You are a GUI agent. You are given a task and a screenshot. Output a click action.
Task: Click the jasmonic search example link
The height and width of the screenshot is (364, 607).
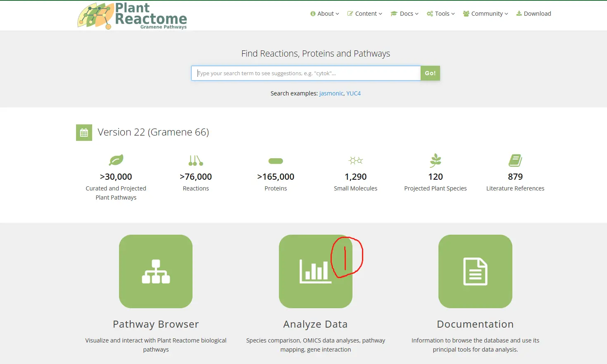[x=331, y=93]
